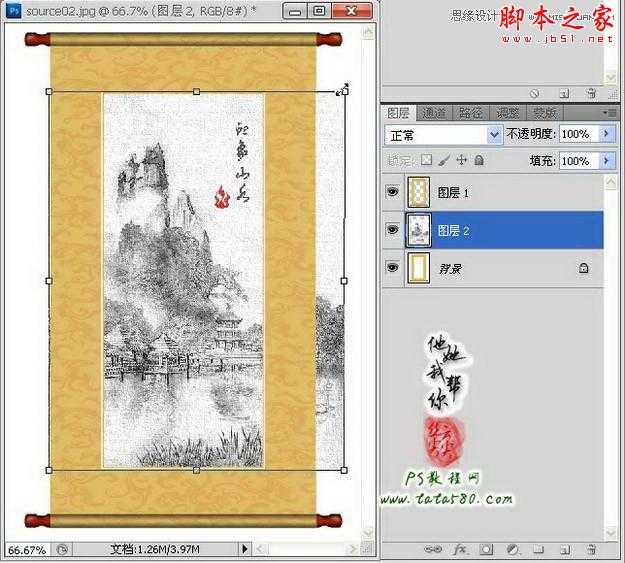
Task: Click 图层 2 layer thumbnail
Action: (x=419, y=230)
